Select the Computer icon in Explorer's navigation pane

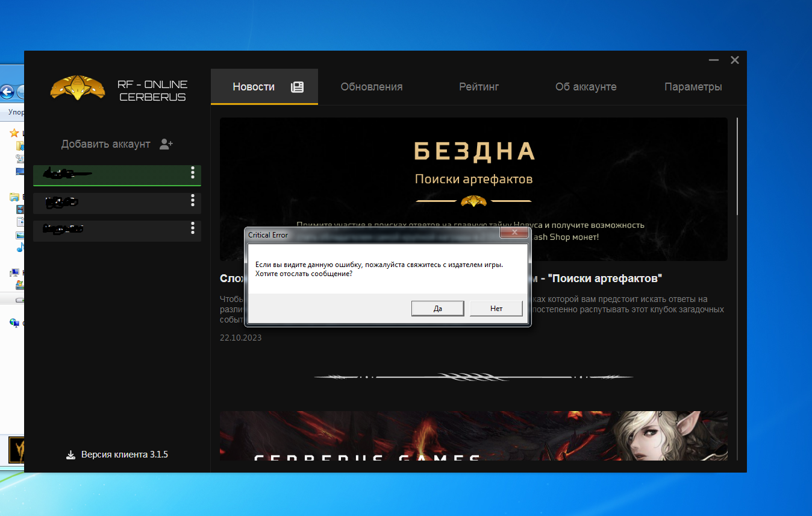tap(16, 272)
